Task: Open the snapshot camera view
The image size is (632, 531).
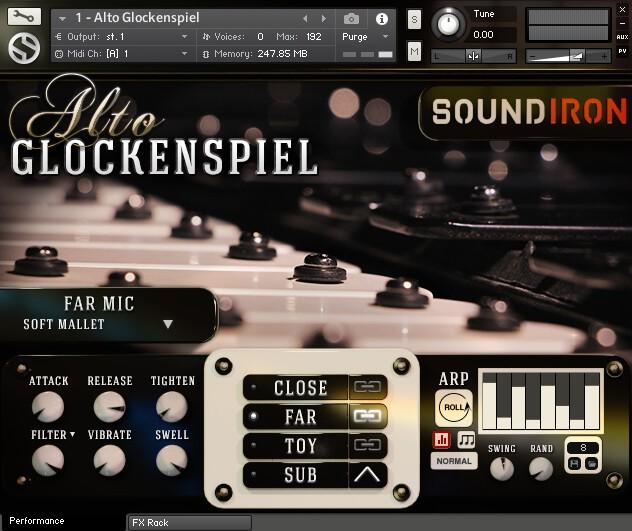Action: click(x=351, y=19)
